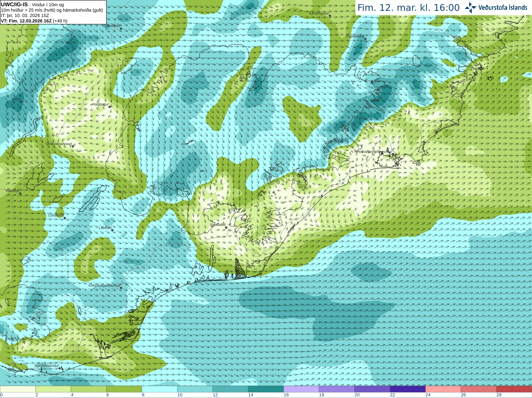Screen dimensions: 532x398
Task: Pick the 28+ m/s dark red legend swatch
Action: click(514, 389)
